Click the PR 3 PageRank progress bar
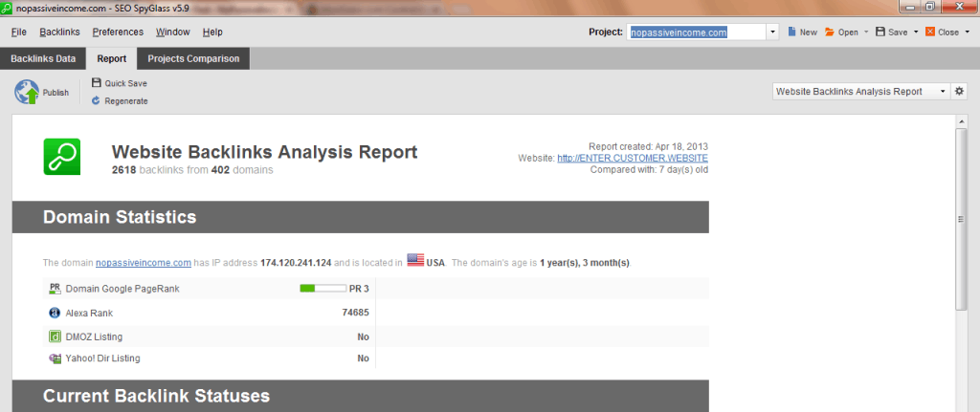 click(323, 289)
